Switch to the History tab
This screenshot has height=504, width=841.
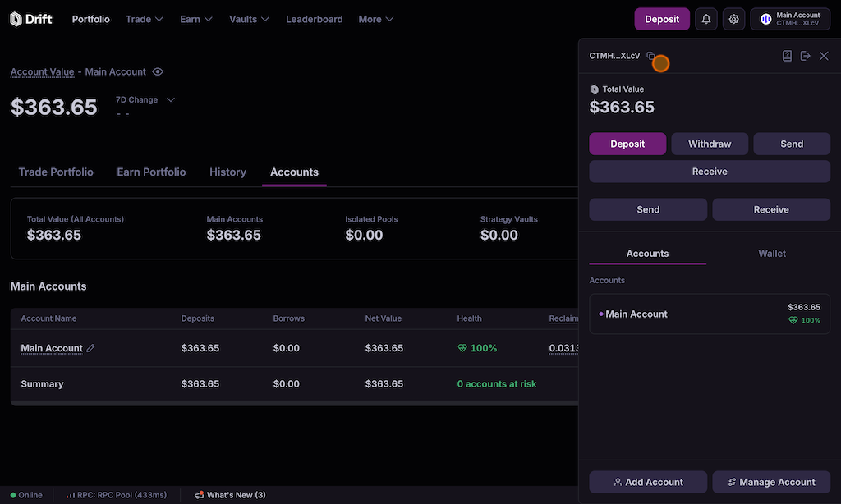227,172
